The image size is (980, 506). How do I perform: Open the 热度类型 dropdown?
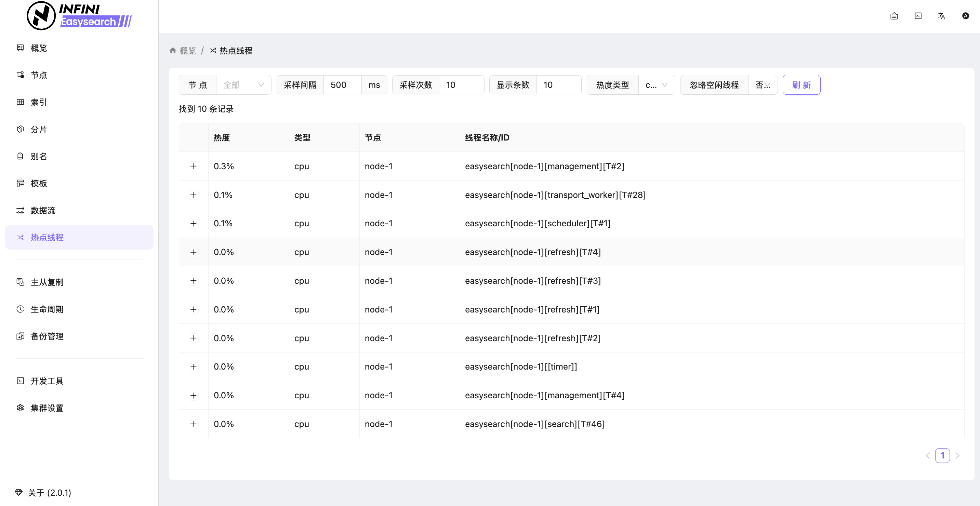point(656,85)
